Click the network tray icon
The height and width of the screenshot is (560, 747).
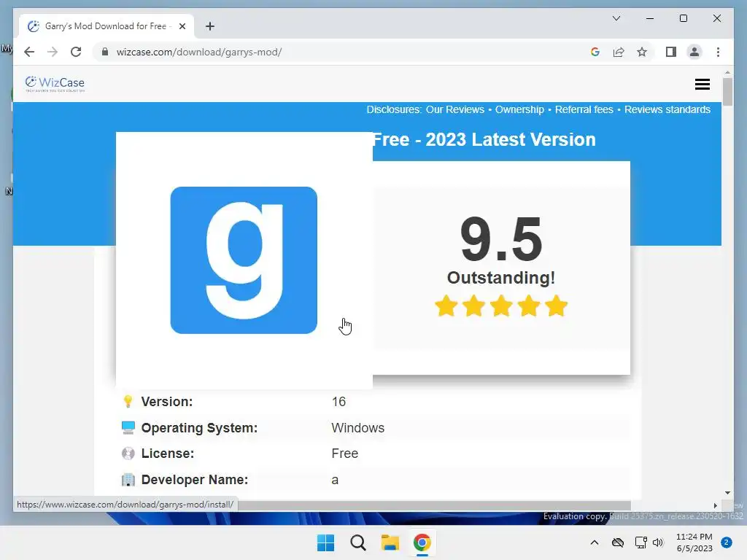[x=640, y=542]
